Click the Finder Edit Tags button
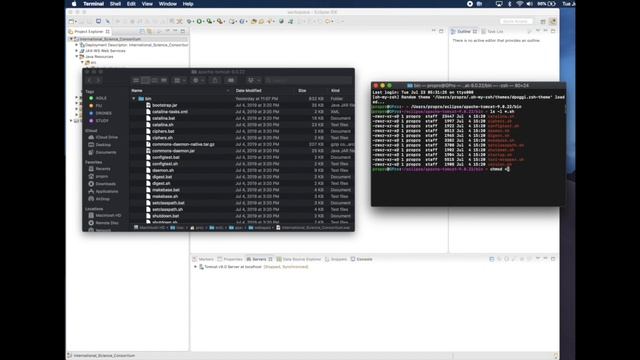 [231, 80]
